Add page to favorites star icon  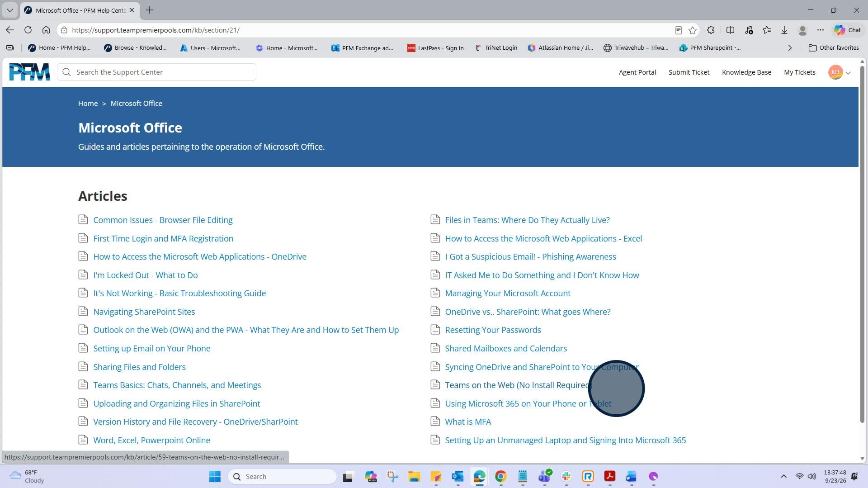point(693,30)
